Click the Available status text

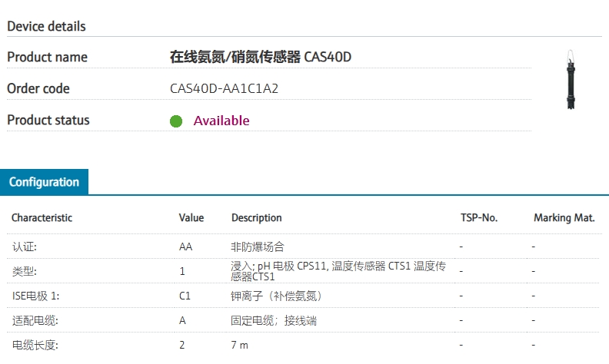[221, 121]
